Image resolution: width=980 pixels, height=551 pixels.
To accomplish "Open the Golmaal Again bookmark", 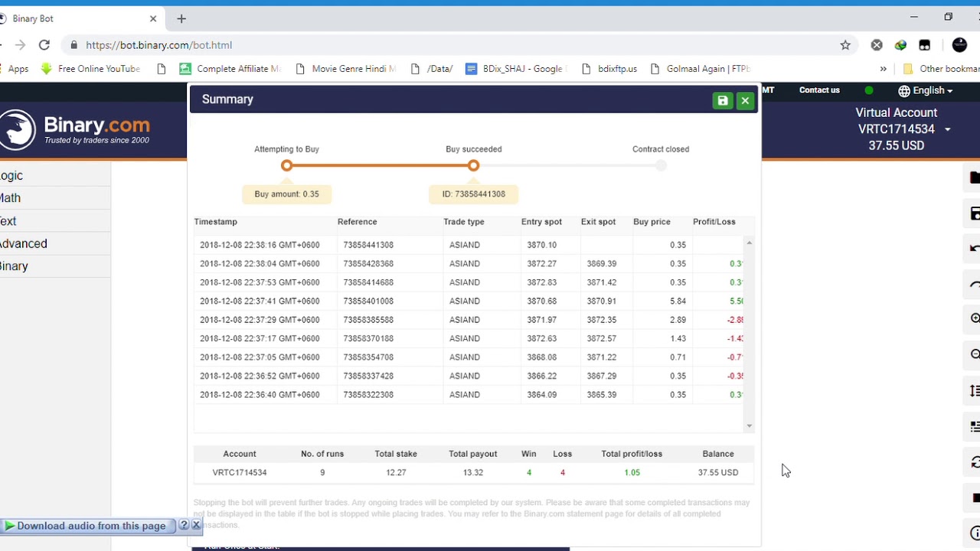I will (700, 69).
